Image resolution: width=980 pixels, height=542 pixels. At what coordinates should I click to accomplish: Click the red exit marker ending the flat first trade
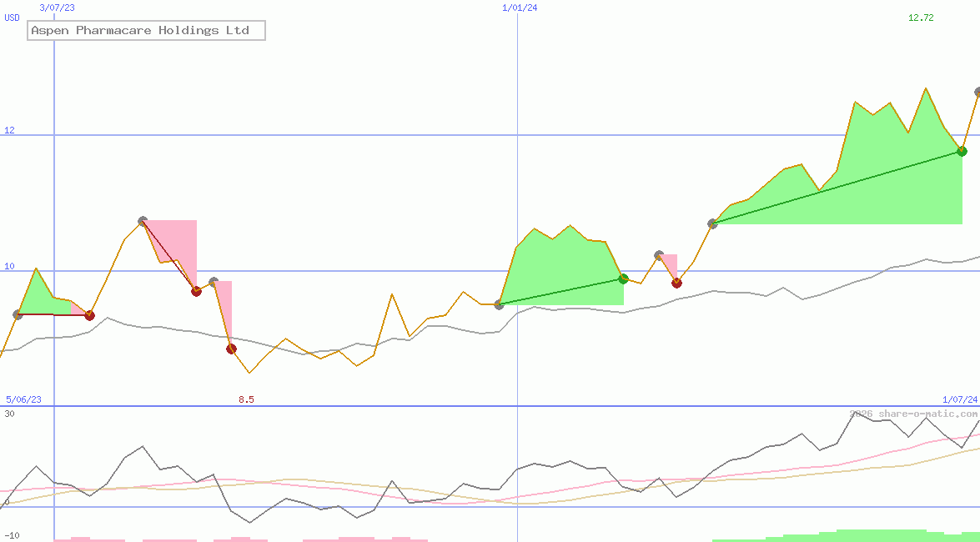point(89,315)
